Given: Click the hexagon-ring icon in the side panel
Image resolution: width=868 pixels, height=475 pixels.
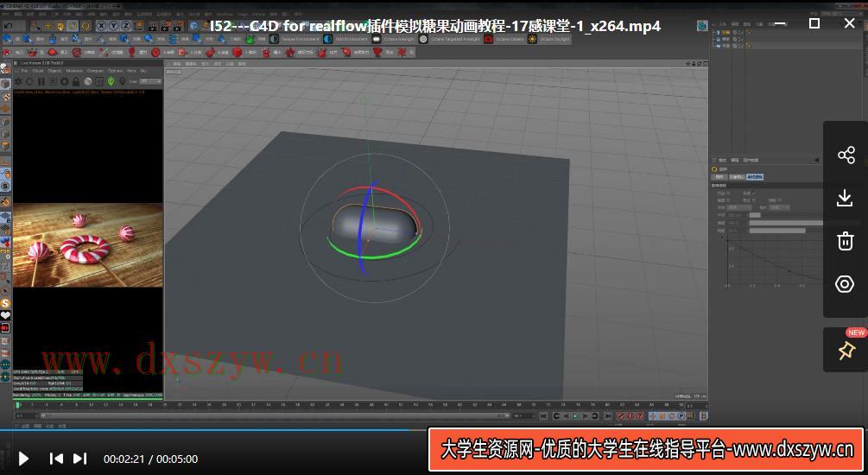Looking at the screenshot, I should pyautogui.click(x=845, y=284).
